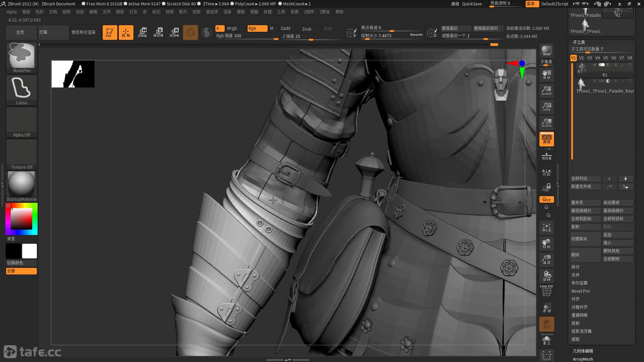
Task: Open the Texture Off selector
Action: point(21,154)
